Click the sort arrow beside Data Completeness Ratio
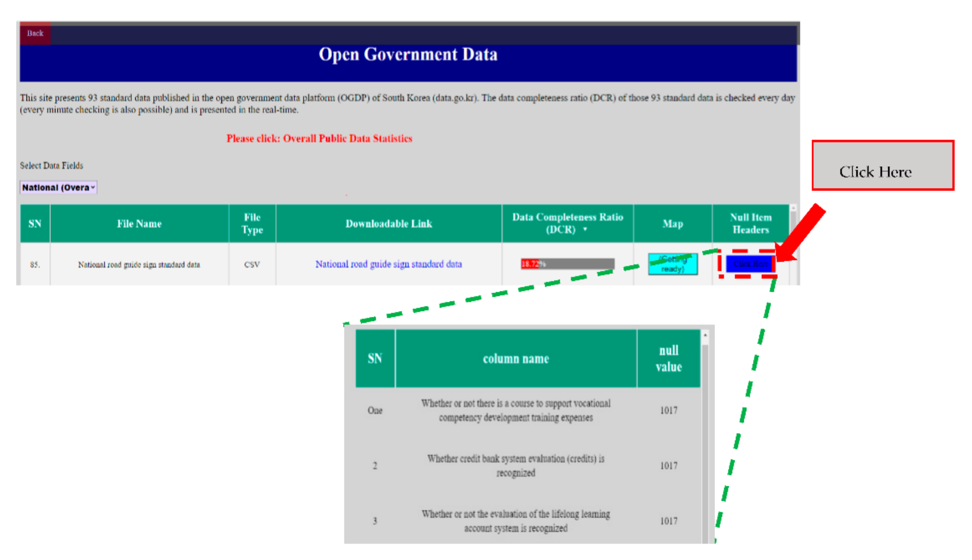This screenshot has width=972, height=560. pos(585,229)
